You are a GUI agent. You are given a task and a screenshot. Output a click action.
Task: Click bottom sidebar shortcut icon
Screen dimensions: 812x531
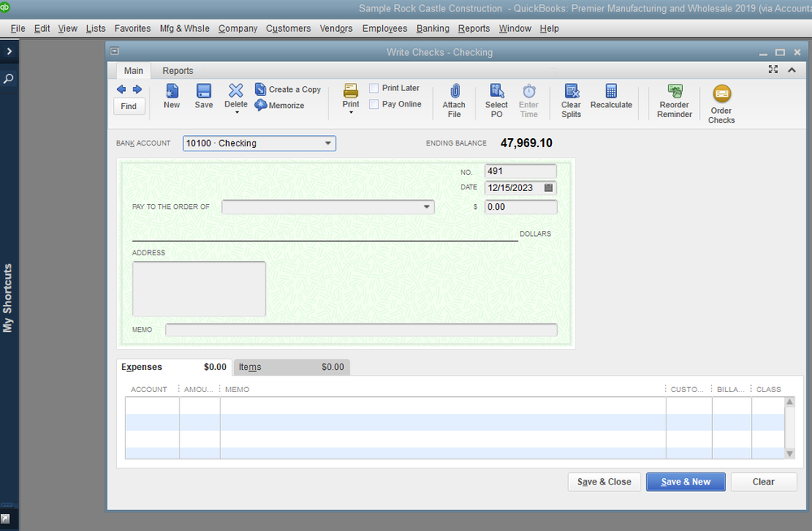click(x=5, y=518)
